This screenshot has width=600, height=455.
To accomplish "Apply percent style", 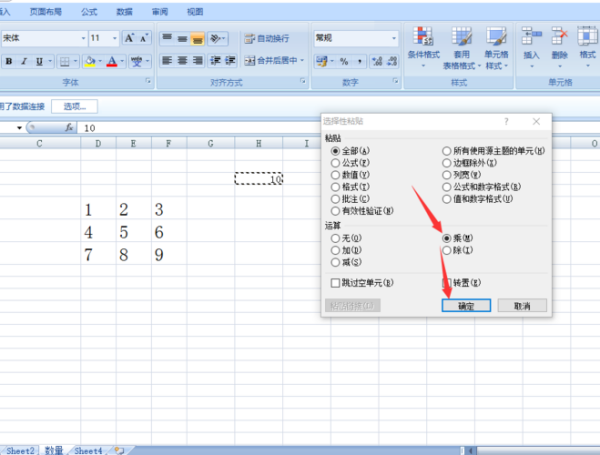I will click(x=344, y=61).
